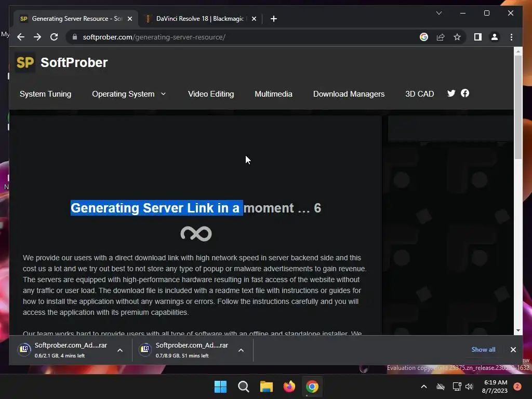Open Chrome side panel

click(x=478, y=37)
